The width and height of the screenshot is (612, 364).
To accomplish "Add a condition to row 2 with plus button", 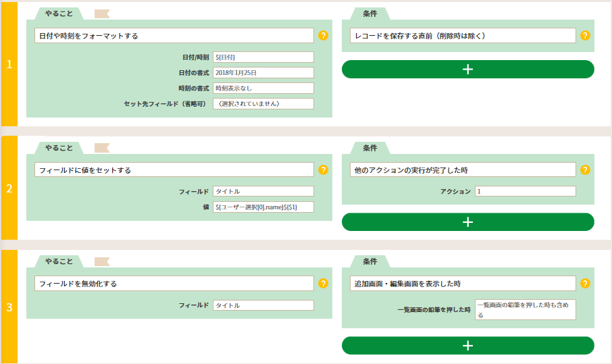I will [467, 222].
